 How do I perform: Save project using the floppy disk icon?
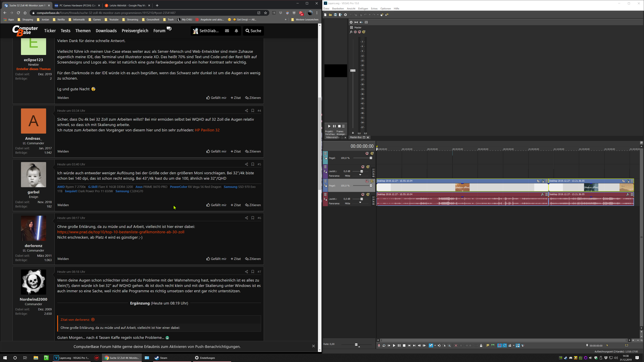335,15
